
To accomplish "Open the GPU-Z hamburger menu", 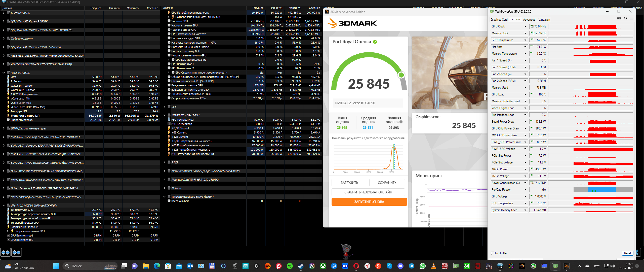I will (x=632, y=18).
